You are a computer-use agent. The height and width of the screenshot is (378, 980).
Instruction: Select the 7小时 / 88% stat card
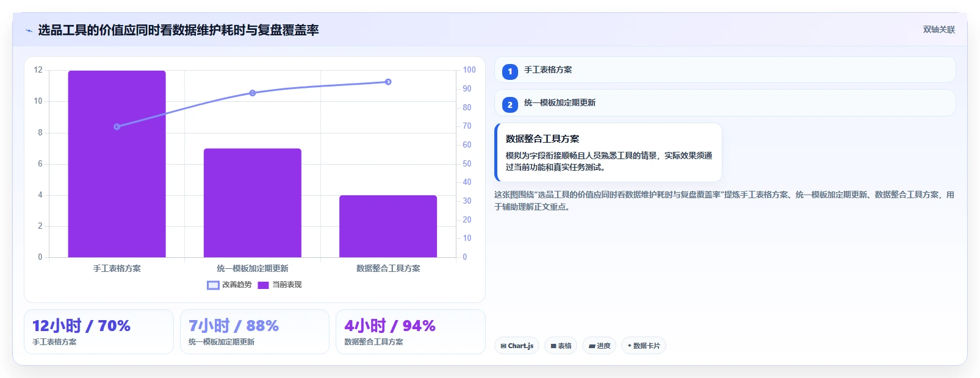[254, 332]
